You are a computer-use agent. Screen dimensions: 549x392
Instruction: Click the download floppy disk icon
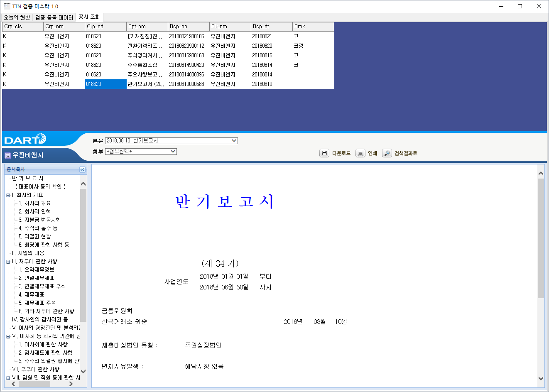click(x=324, y=153)
